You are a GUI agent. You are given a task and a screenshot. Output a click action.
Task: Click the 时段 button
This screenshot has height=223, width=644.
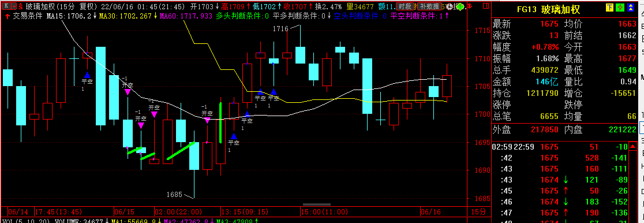[406, 6]
